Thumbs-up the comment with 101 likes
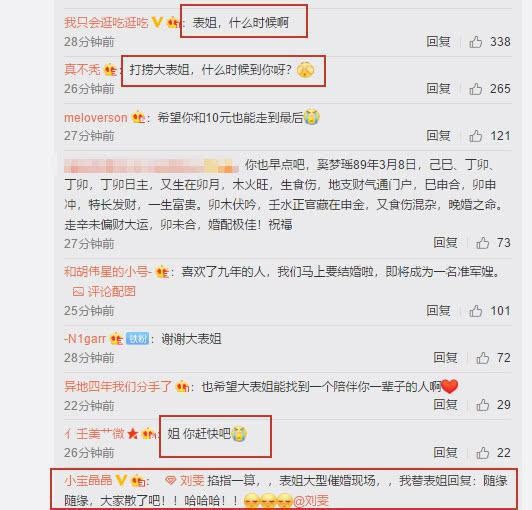Image resolution: width=532 pixels, height=510 pixels. pyautogui.click(x=475, y=311)
